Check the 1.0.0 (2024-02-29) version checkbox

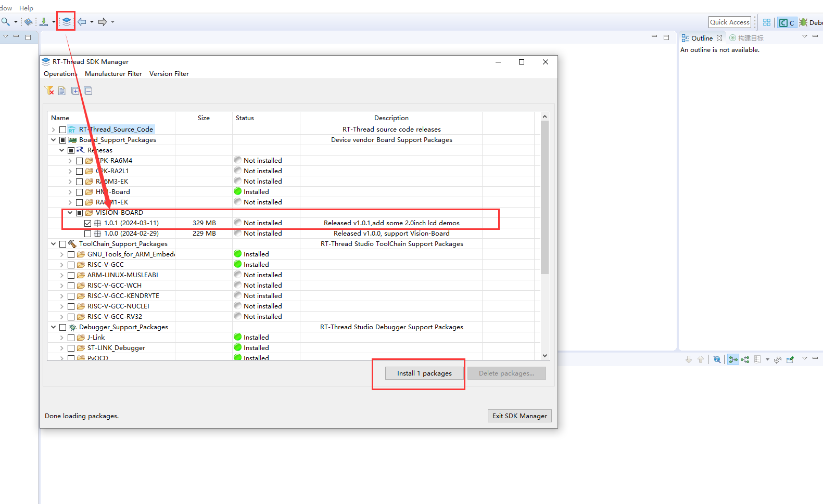[88, 234]
